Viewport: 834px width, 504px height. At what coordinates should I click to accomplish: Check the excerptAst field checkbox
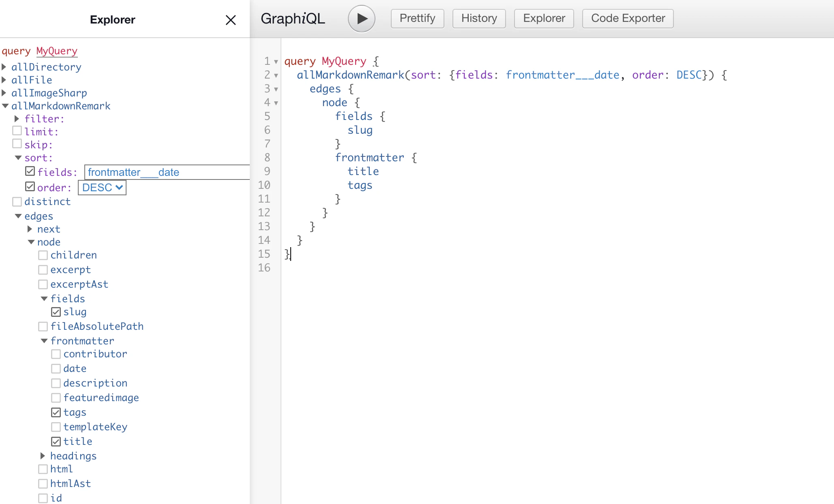pos(43,284)
